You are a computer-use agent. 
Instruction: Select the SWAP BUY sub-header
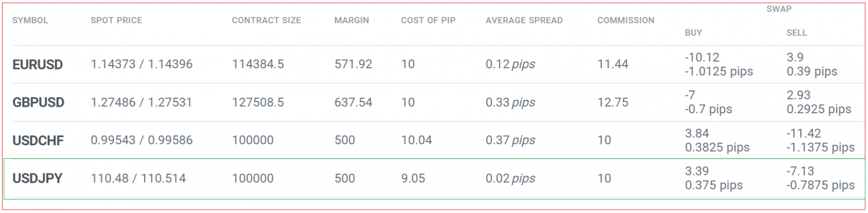tap(693, 33)
